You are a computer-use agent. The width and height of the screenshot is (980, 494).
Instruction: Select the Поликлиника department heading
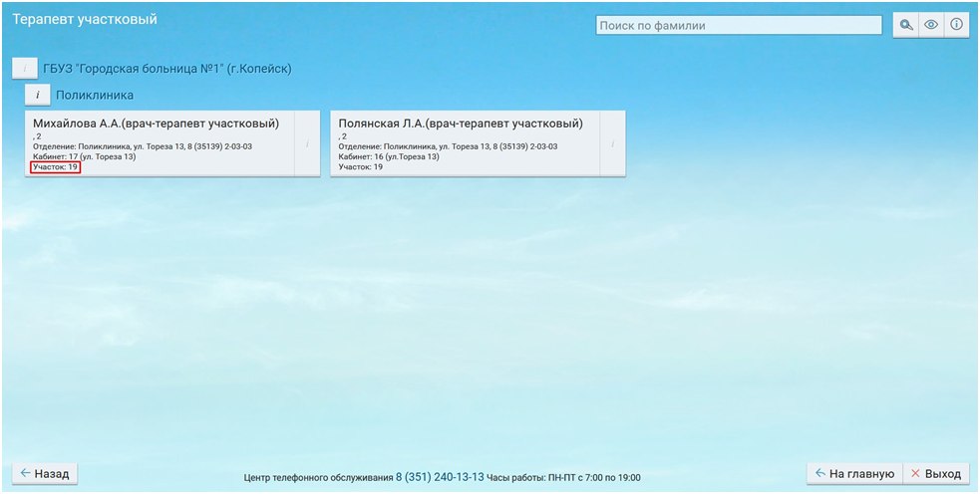pyautogui.click(x=95, y=96)
